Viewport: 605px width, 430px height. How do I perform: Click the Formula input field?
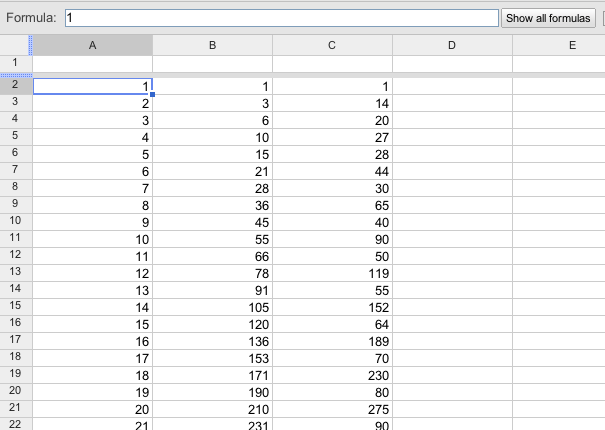[282, 18]
